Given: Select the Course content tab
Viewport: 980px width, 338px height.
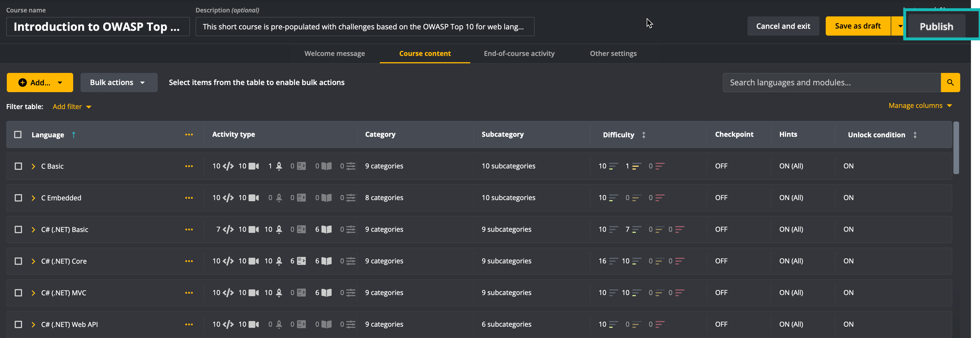Looking at the screenshot, I should coord(425,53).
